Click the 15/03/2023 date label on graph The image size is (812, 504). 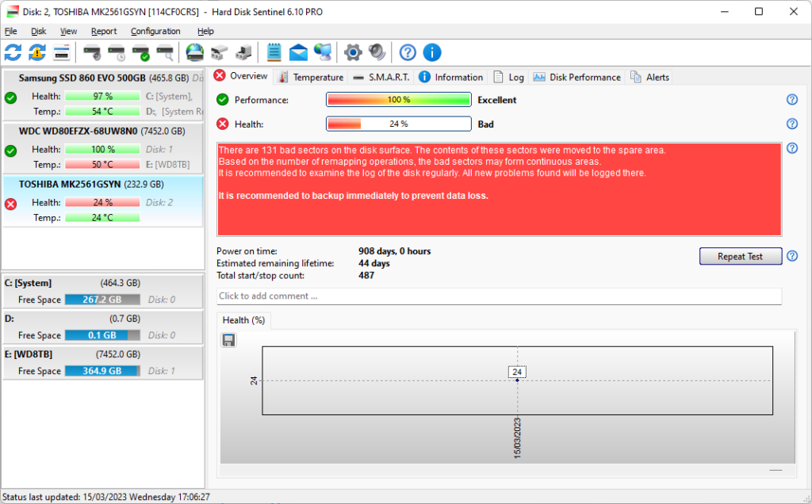517,437
